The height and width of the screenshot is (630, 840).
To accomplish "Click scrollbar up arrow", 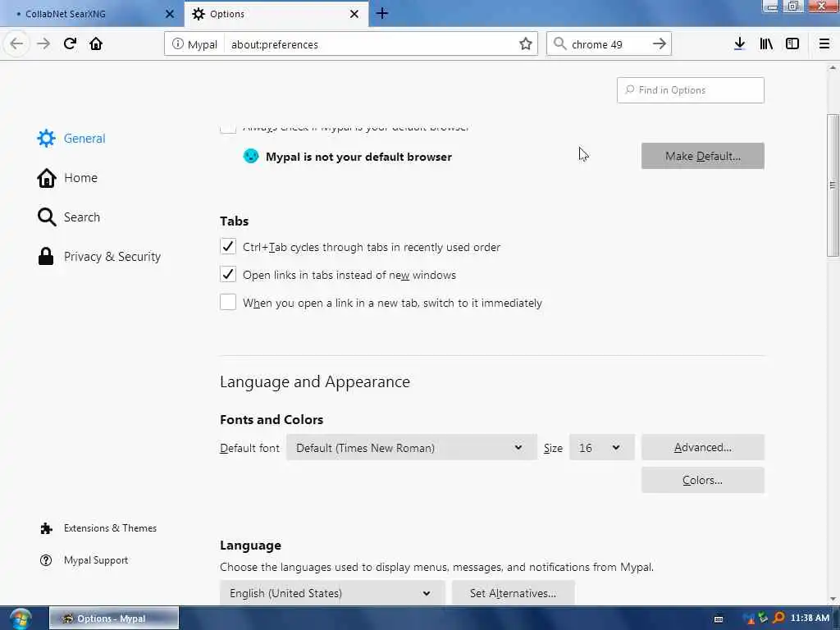I will tap(833, 67).
